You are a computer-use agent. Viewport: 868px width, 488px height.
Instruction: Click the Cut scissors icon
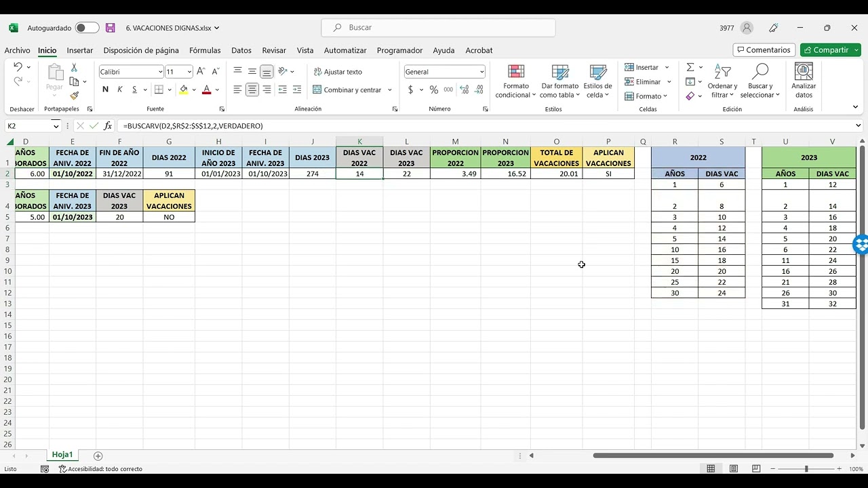tap(74, 68)
